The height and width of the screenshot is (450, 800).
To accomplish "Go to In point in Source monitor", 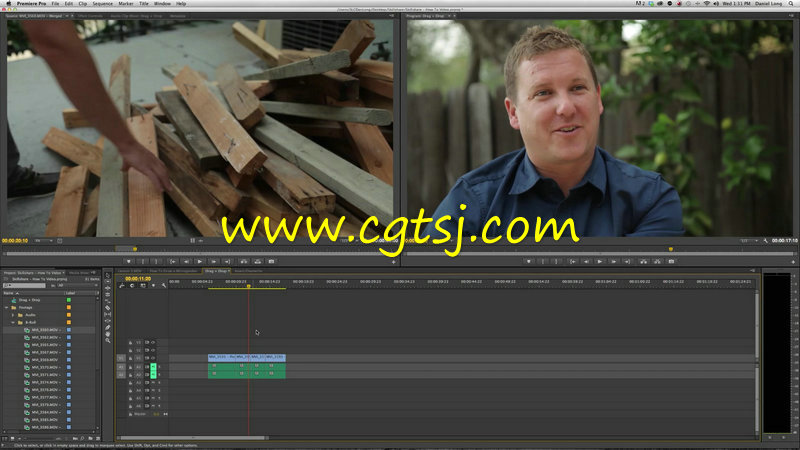I will pos(172,261).
